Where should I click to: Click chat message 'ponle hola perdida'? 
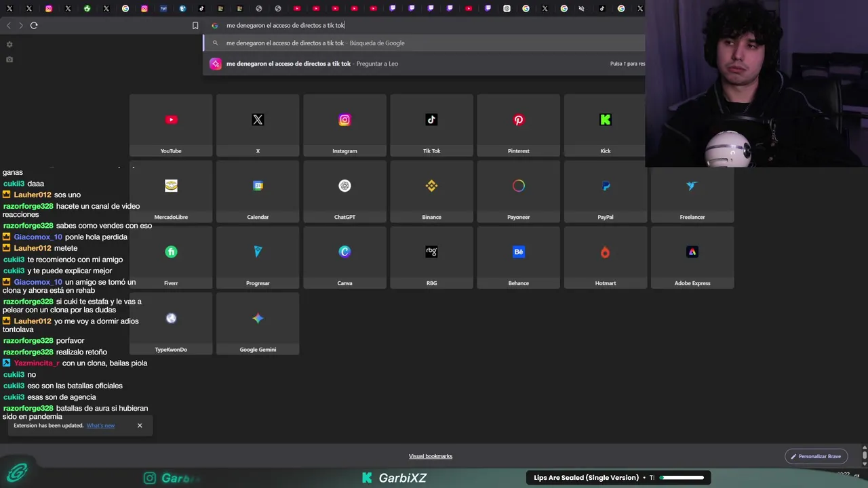coord(96,237)
